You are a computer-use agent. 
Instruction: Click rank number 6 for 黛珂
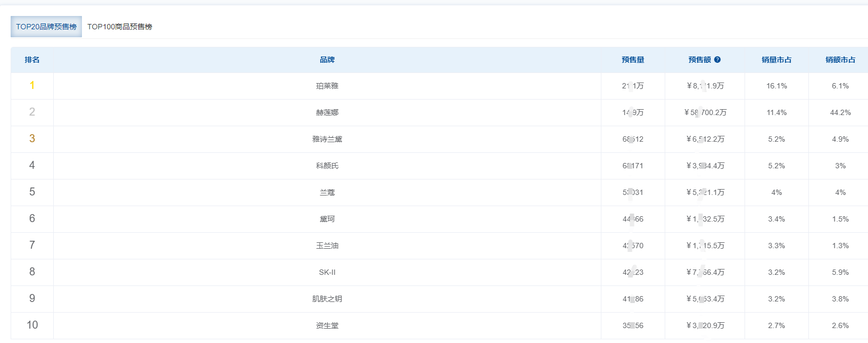point(32,218)
